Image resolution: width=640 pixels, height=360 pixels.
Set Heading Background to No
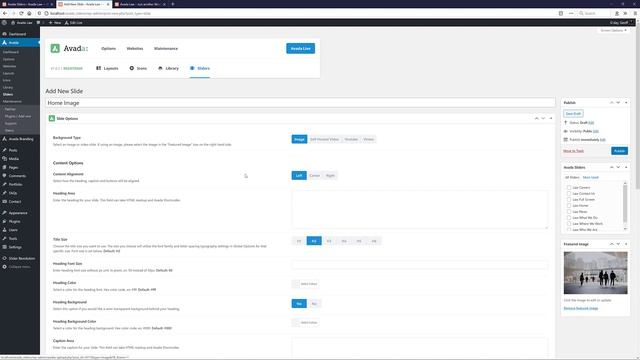click(x=314, y=304)
